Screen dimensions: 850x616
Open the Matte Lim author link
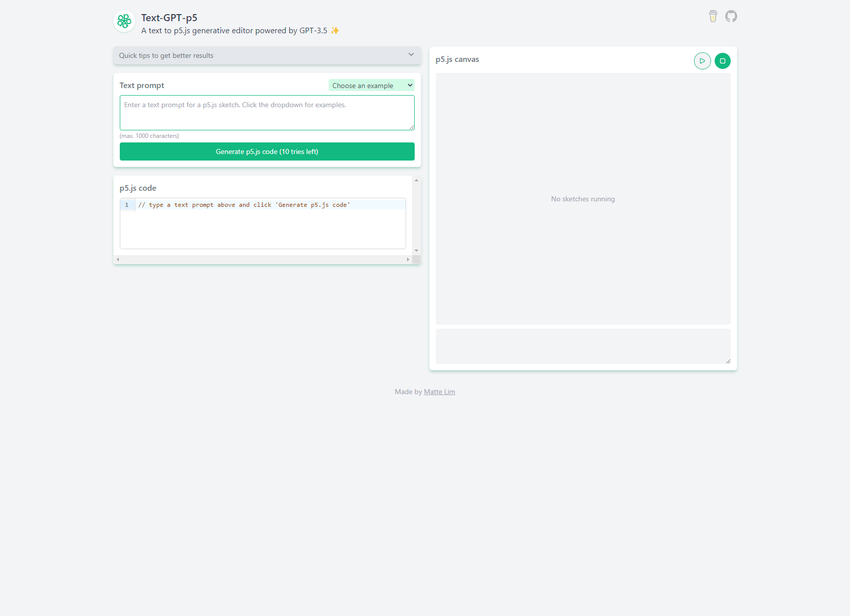[x=439, y=392]
